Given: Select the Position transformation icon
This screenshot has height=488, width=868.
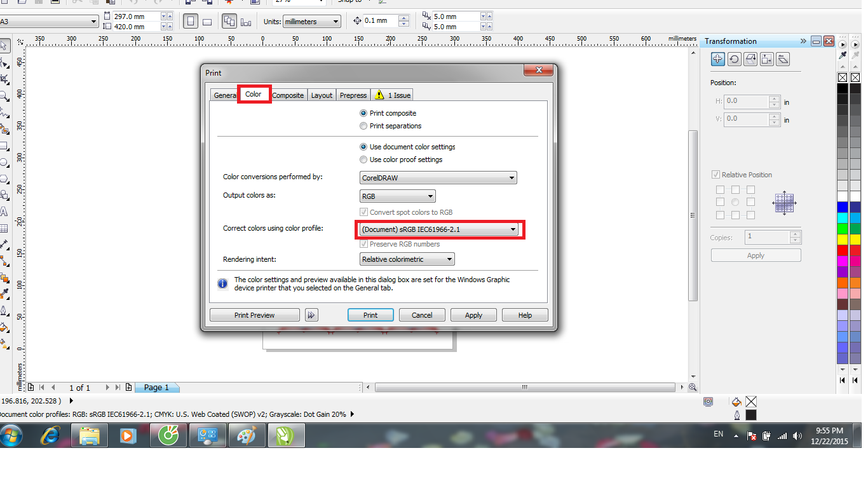Looking at the screenshot, I should (x=717, y=59).
